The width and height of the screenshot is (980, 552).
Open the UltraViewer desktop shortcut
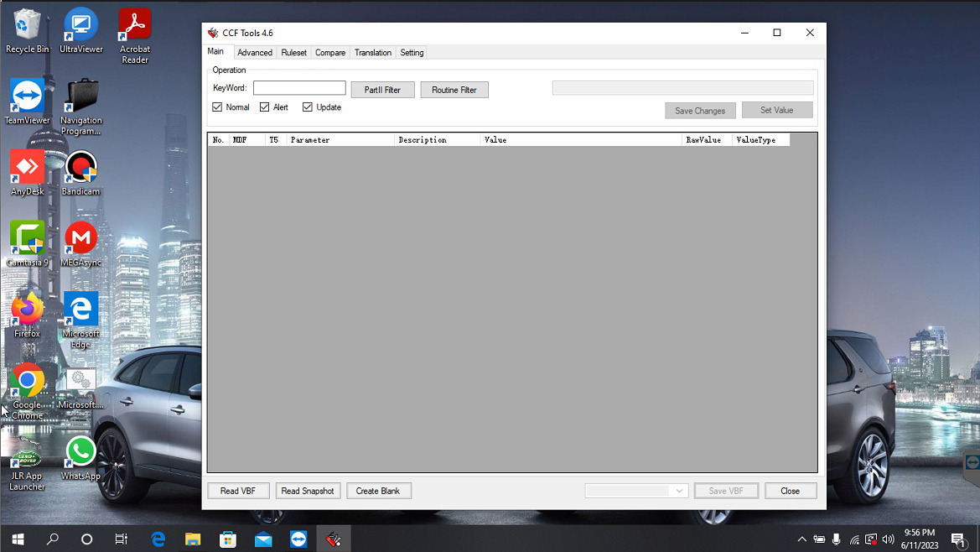[81, 27]
